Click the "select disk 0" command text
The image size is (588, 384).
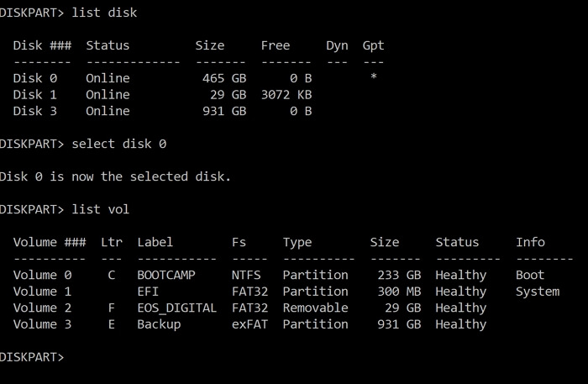pos(119,144)
